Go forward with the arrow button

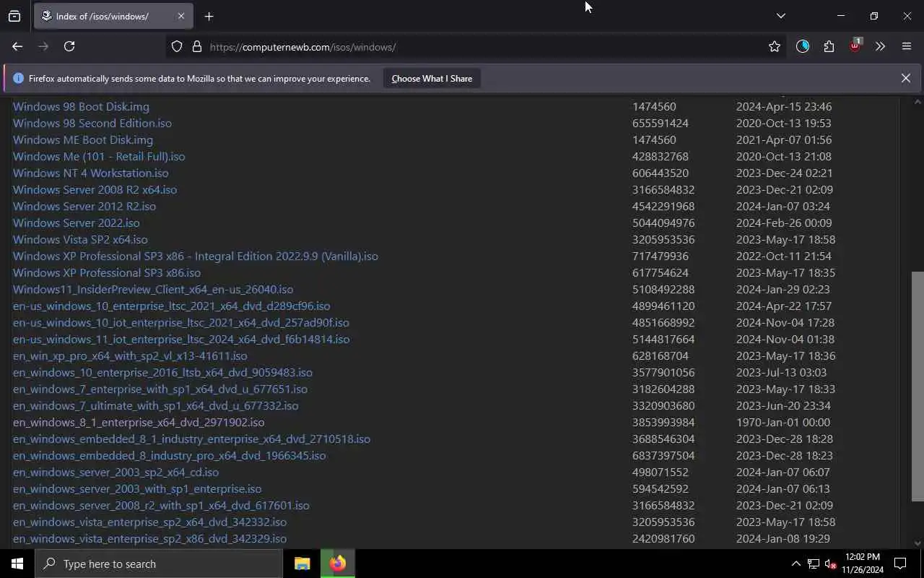point(43,46)
